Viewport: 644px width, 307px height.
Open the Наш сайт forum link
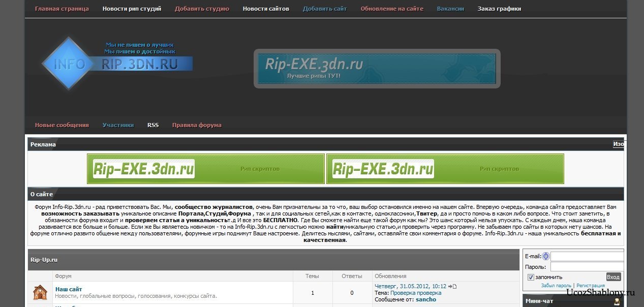pos(69,289)
